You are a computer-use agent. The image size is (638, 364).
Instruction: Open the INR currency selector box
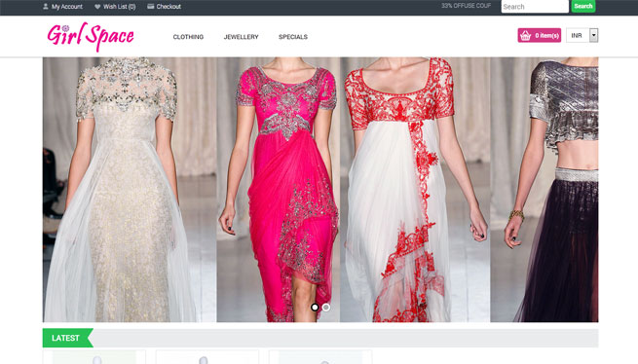coord(582,35)
